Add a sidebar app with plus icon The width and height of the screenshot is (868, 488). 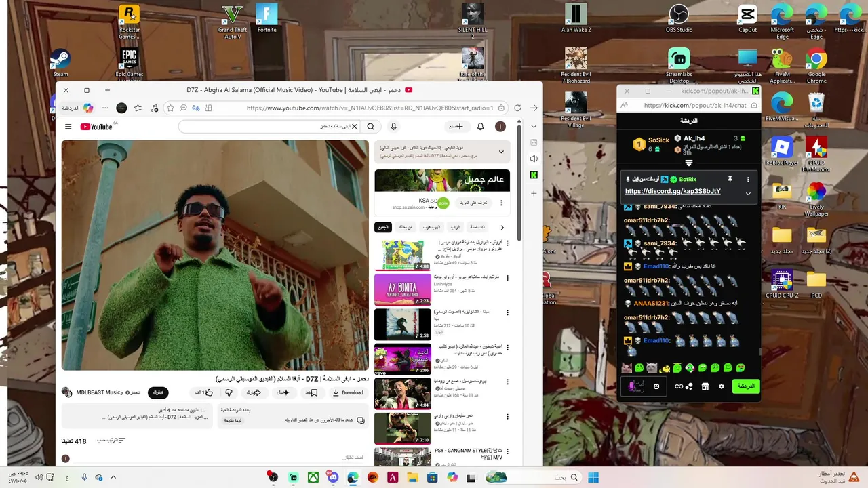point(534,193)
